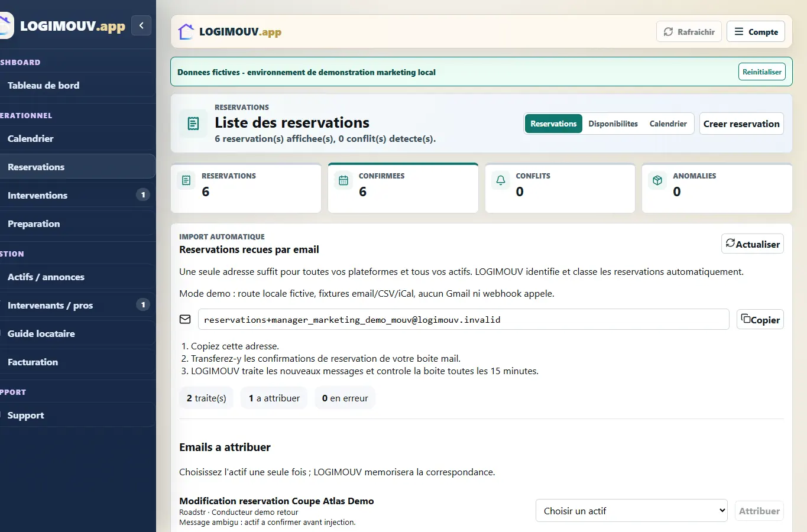This screenshot has height=532, width=807.
Task: Open Intervenants / pros in sidebar
Action: point(77,305)
